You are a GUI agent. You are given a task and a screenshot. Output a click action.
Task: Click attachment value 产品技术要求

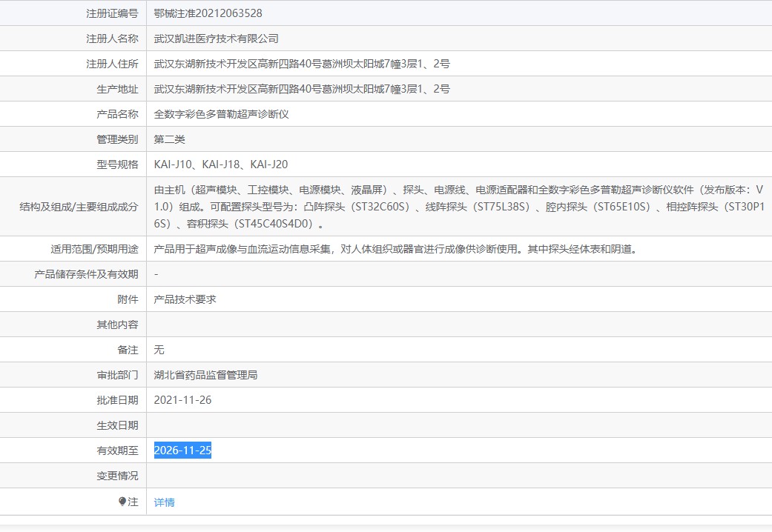click(x=185, y=299)
